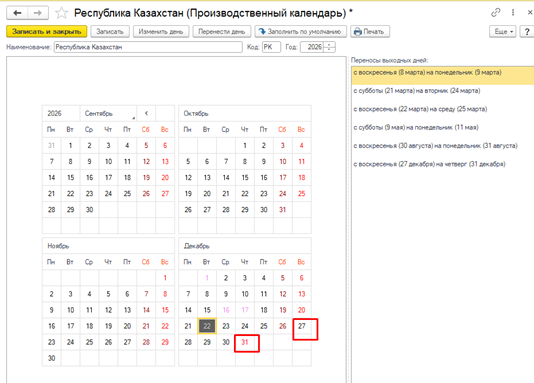Select transfer row '21 марта на вторник (24 марта)'
Image resolution: width=534 pixels, height=383 pixels.
coord(443,91)
